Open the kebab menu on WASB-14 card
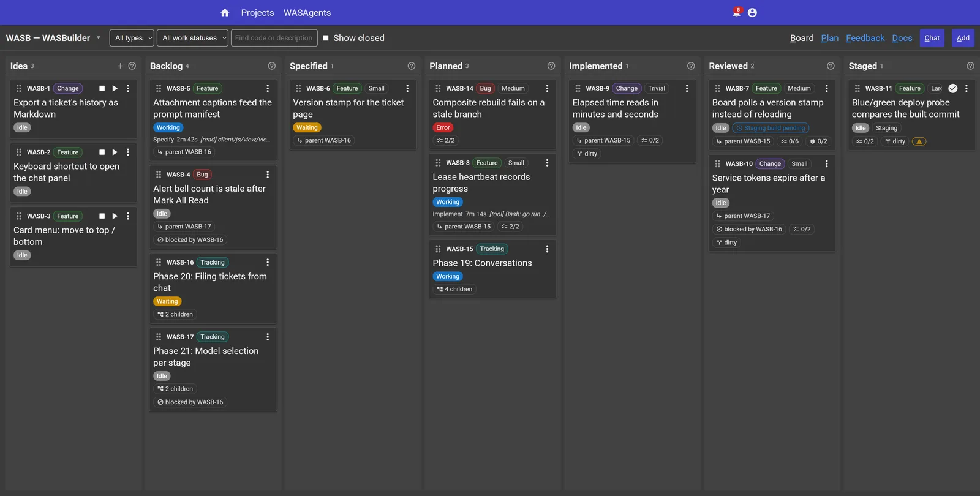 547,89
